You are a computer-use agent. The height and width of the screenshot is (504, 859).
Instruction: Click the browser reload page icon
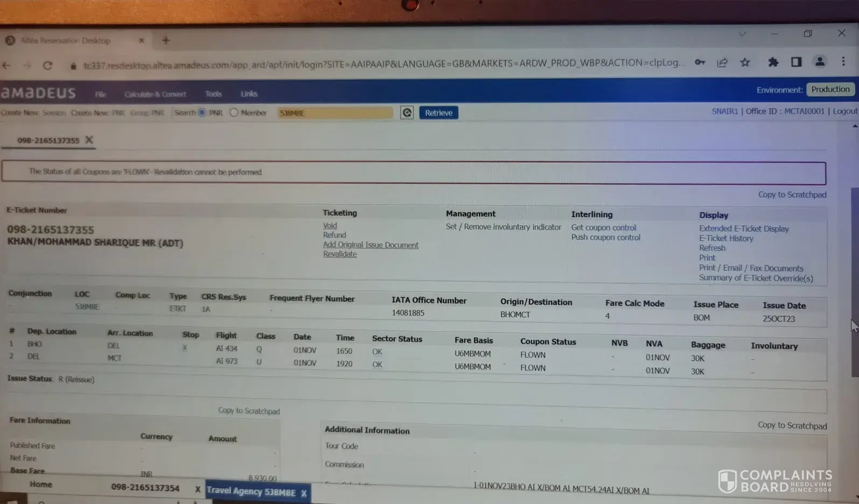click(x=47, y=66)
